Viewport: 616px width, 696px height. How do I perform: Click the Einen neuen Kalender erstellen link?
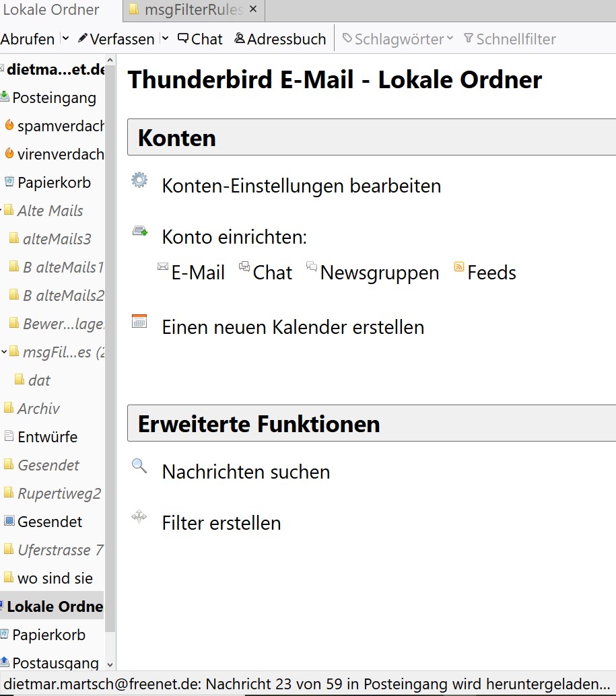pyautogui.click(x=293, y=327)
